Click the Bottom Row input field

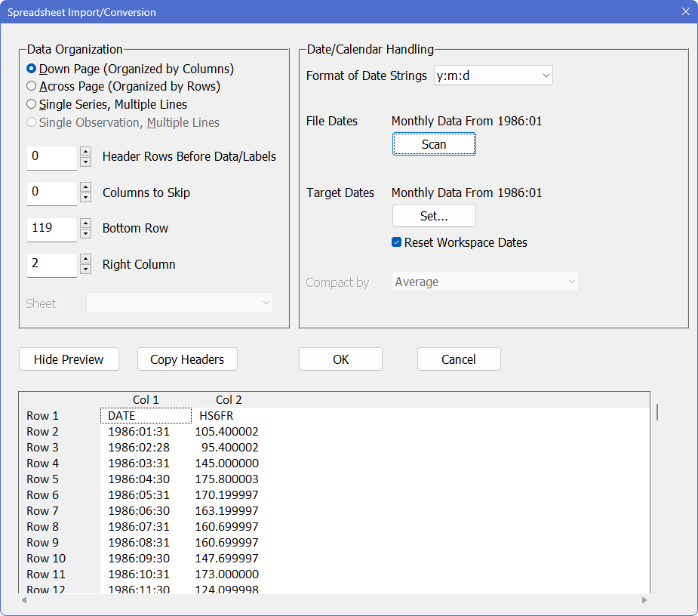tap(51, 229)
